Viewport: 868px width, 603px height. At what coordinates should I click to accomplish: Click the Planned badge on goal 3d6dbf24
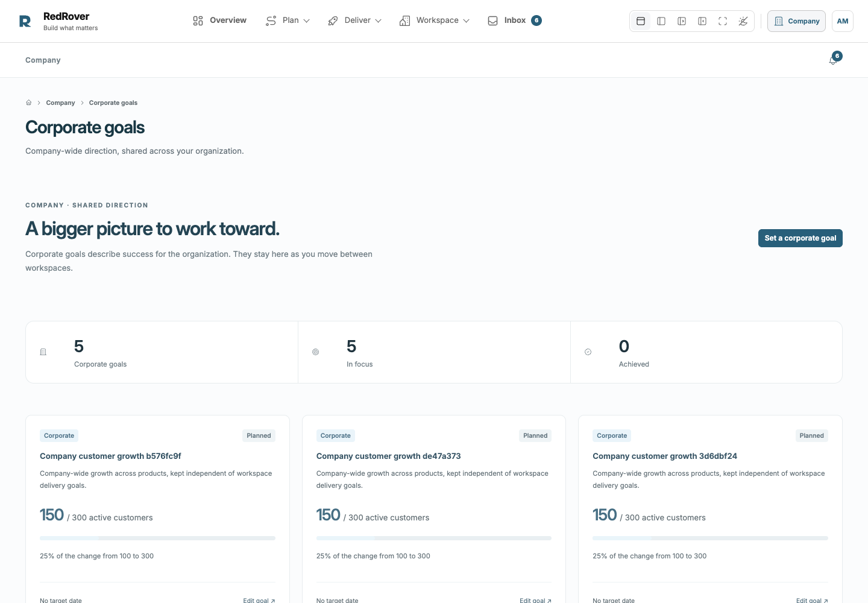point(812,435)
